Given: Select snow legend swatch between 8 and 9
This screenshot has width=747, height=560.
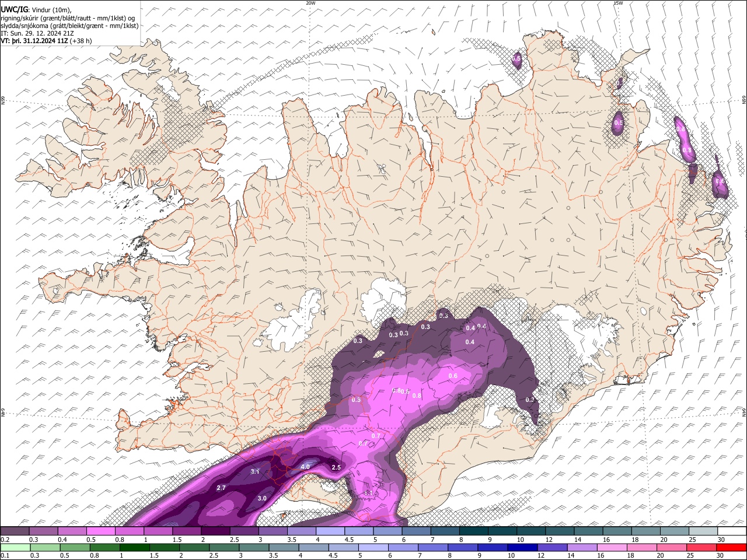Looking at the screenshot, I should point(473,531).
